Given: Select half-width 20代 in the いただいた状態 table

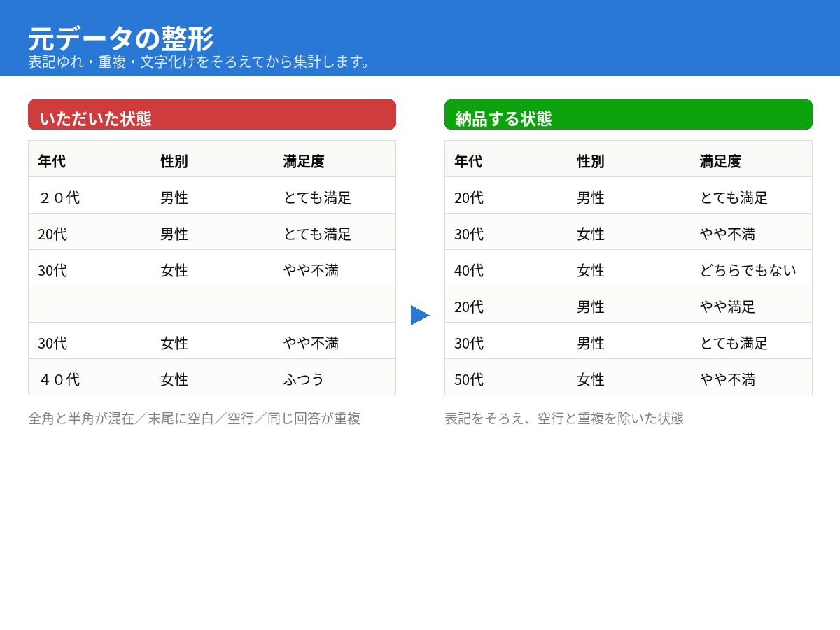Looking at the screenshot, I should click(52, 234).
